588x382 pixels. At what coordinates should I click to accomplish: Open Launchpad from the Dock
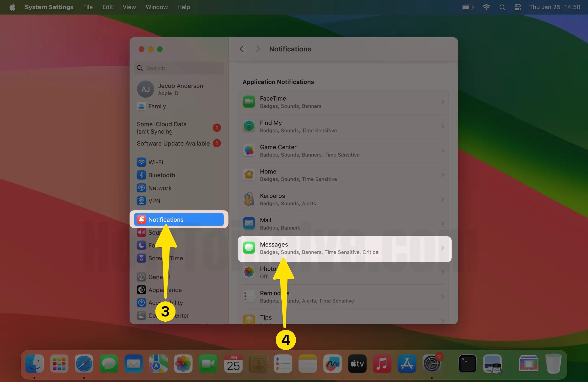click(59, 363)
